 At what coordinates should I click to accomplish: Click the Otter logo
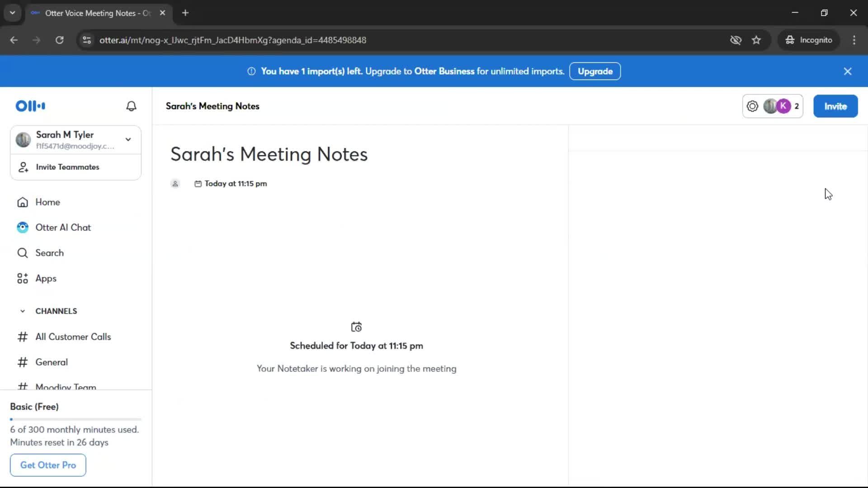30,106
